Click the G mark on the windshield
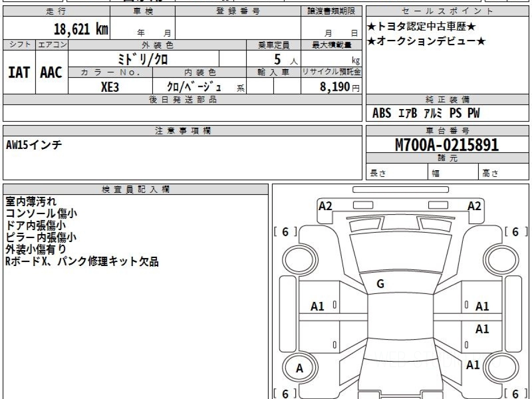Viewport: 532px width, 399px height. coord(380,285)
